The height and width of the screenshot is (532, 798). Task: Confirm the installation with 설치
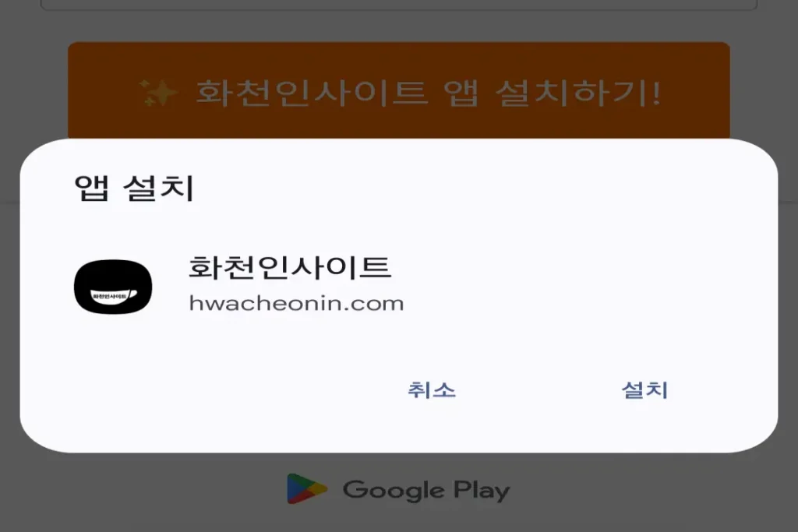pyautogui.click(x=644, y=390)
